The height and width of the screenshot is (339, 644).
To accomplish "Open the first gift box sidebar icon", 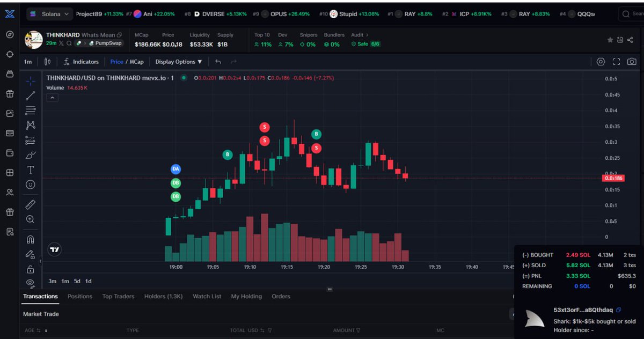I will click(10, 93).
